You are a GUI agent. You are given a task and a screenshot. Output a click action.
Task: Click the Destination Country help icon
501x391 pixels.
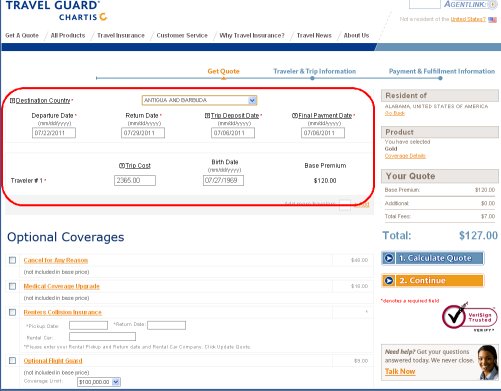[x=12, y=100]
